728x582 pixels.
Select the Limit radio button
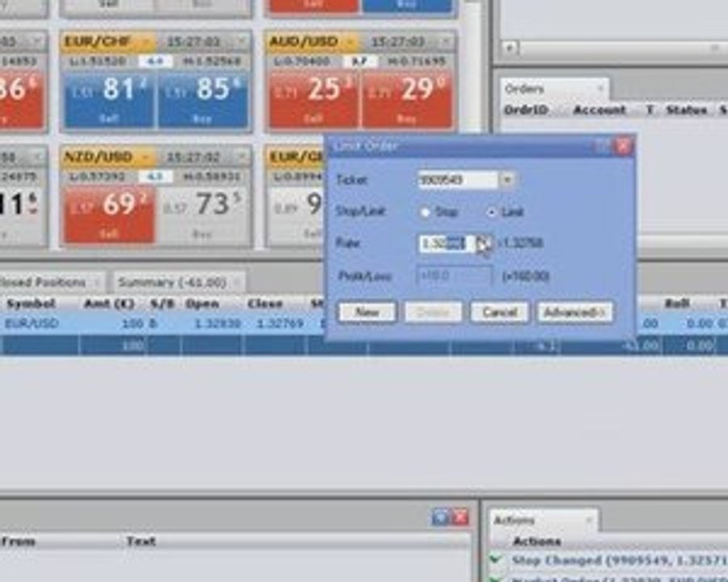coord(491,212)
